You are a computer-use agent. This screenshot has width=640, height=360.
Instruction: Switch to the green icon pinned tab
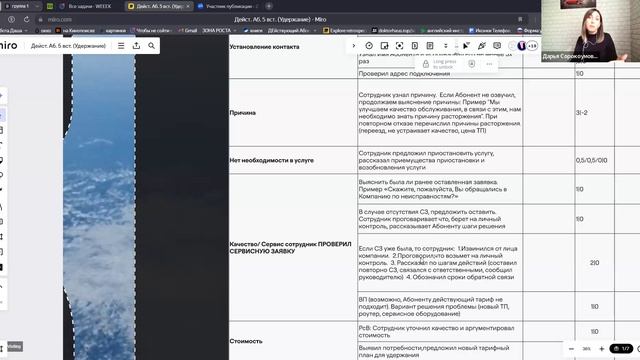[x=50, y=6]
